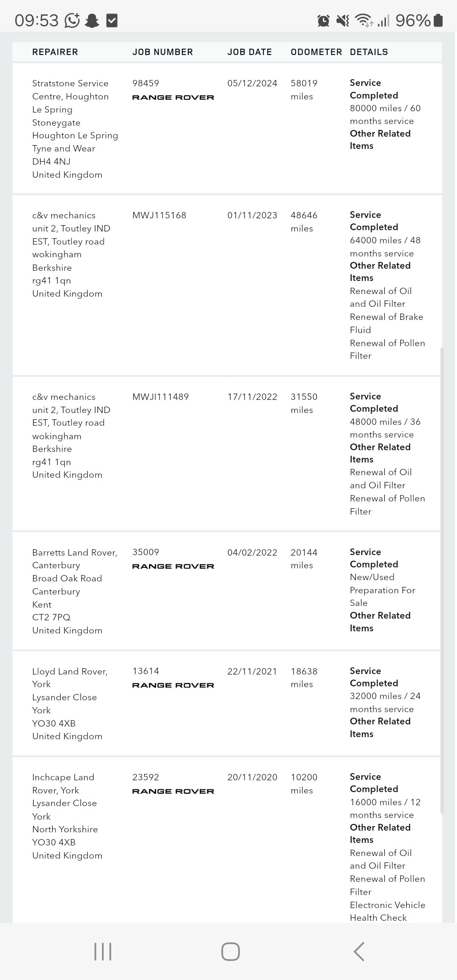Tap the WhatsApp call notification icon

[x=72, y=20]
